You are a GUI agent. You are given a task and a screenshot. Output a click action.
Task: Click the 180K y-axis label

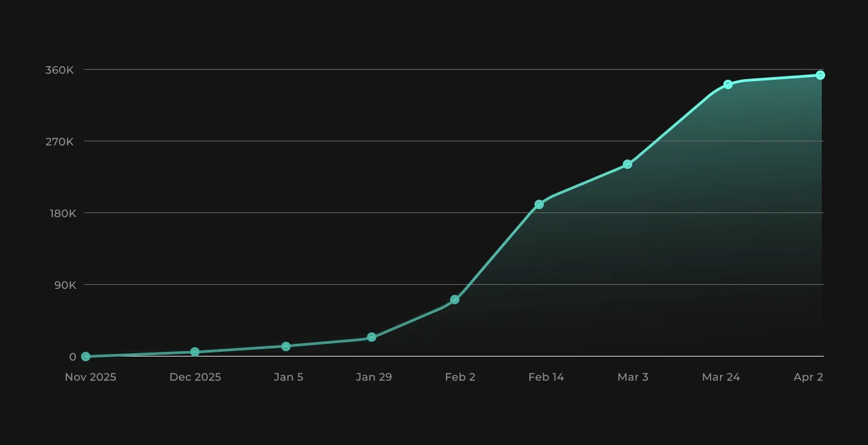[62, 213]
